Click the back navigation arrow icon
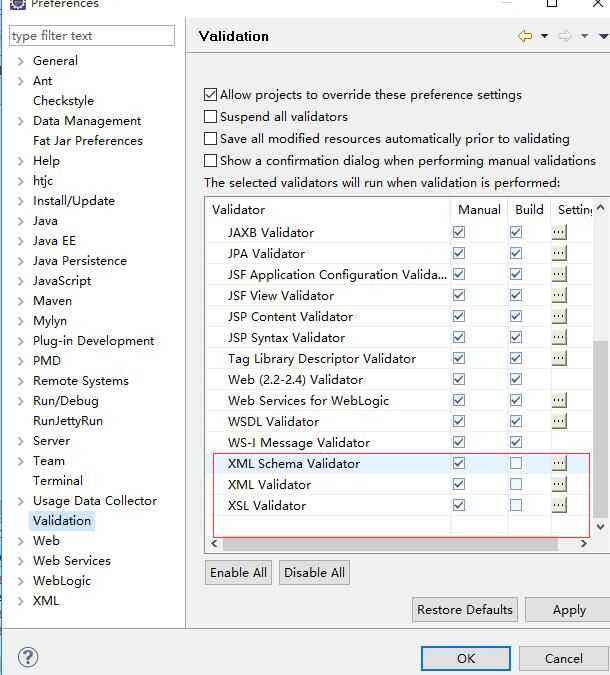610x675 pixels. point(524,36)
